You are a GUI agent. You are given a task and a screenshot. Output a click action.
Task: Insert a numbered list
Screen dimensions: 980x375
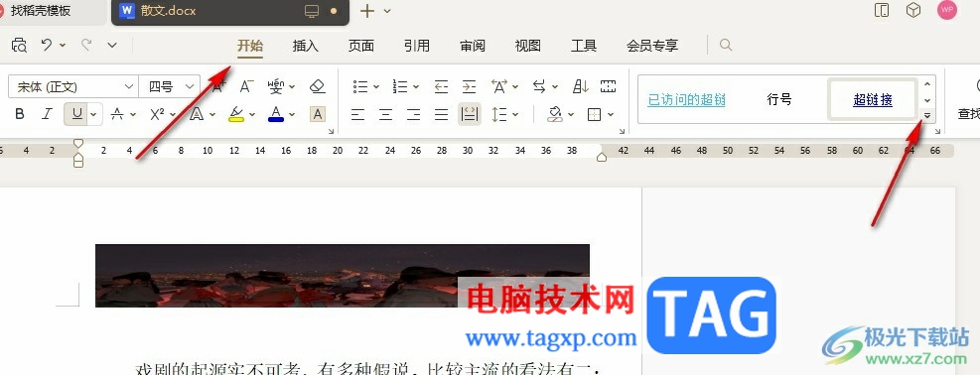tap(400, 86)
